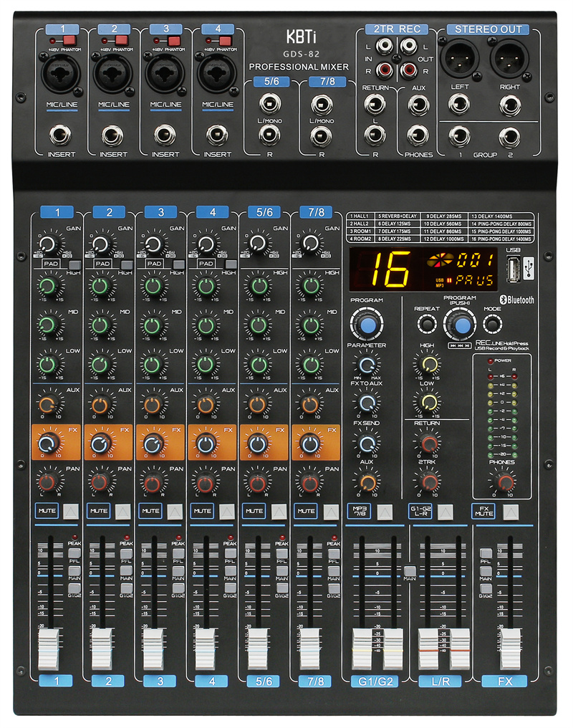Click the FX master fader cap
This screenshot has height=728, width=573.
click(x=509, y=649)
